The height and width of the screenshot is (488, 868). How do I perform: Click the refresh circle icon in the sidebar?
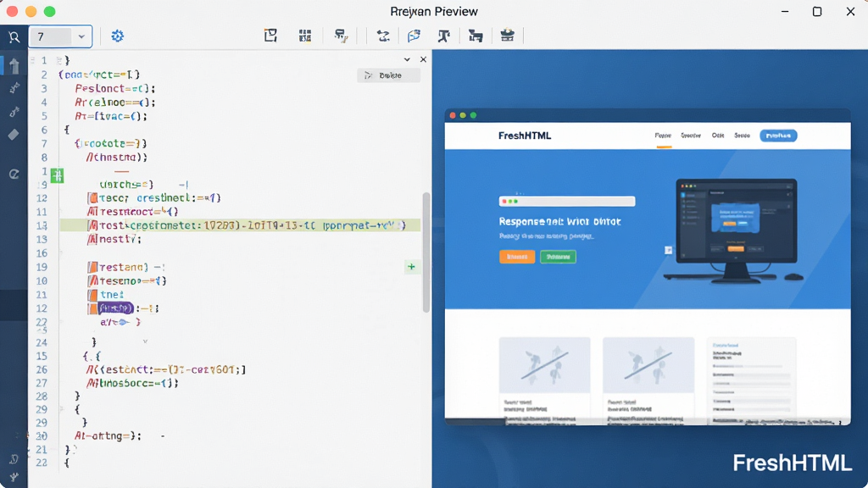point(14,175)
